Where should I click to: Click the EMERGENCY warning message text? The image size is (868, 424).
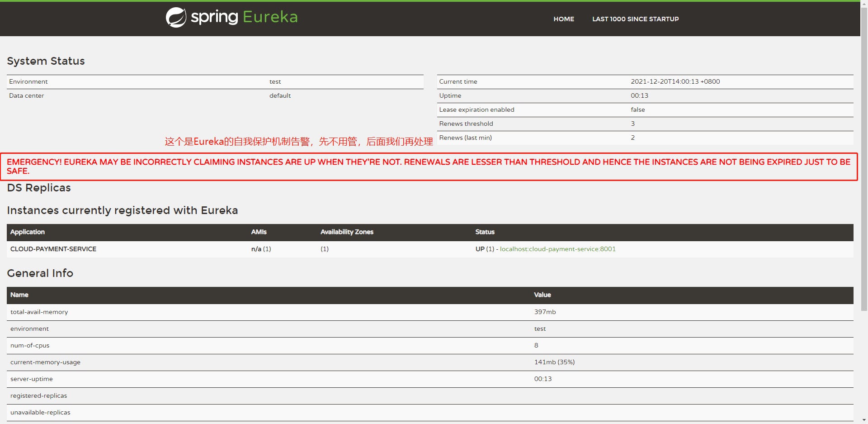429,167
